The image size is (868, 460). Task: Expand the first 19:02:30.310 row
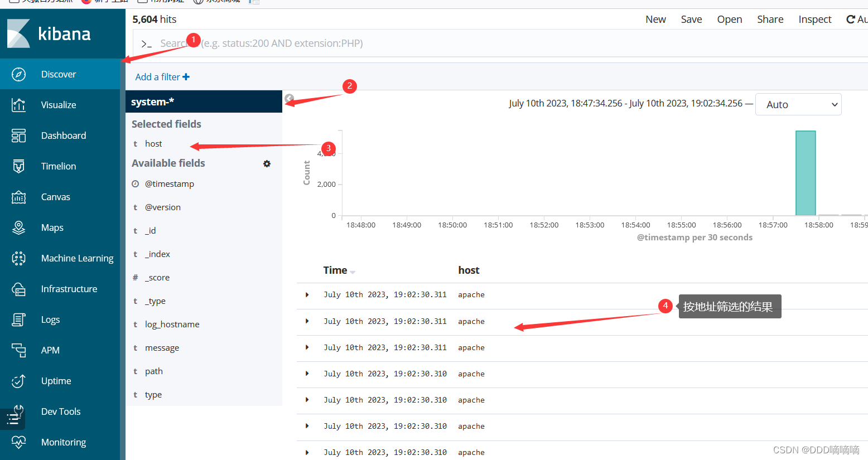[x=307, y=374]
